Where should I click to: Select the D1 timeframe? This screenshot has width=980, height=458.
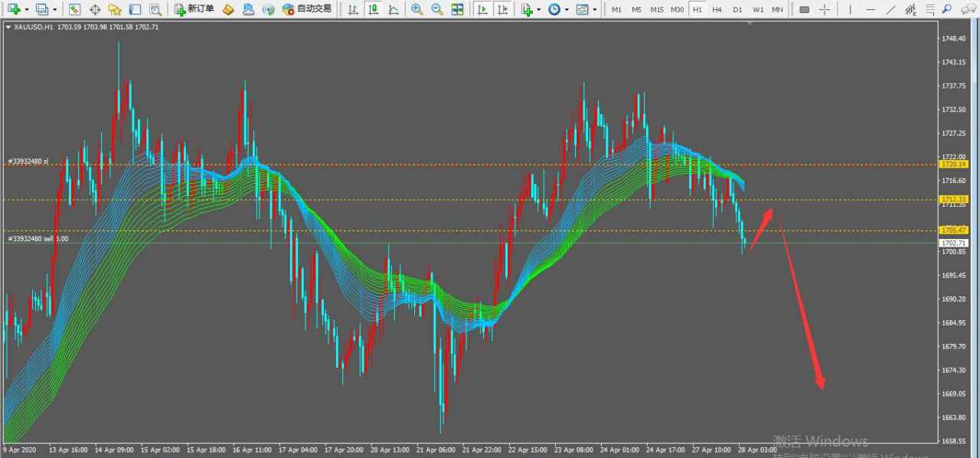point(737,9)
